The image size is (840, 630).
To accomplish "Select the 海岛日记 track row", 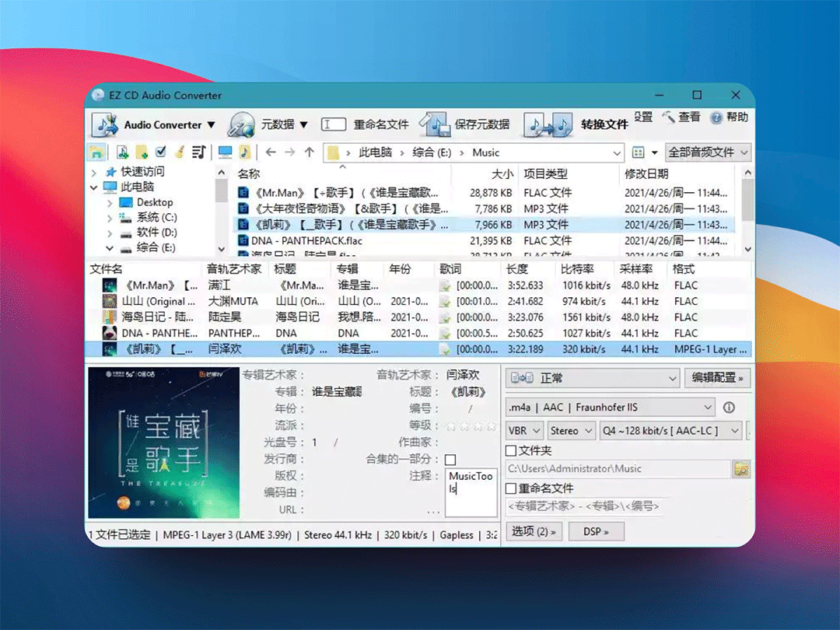I will (418, 317).
